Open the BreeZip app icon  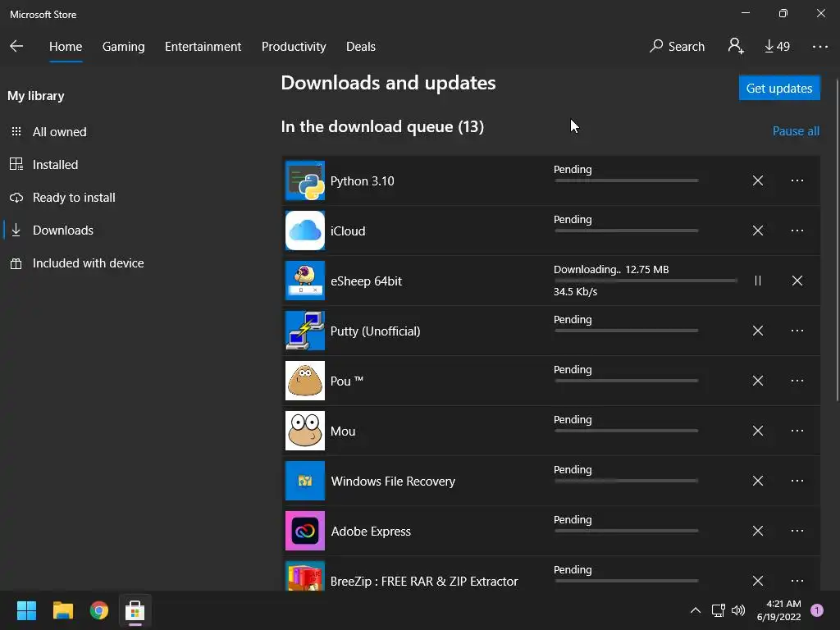point(305,576)
